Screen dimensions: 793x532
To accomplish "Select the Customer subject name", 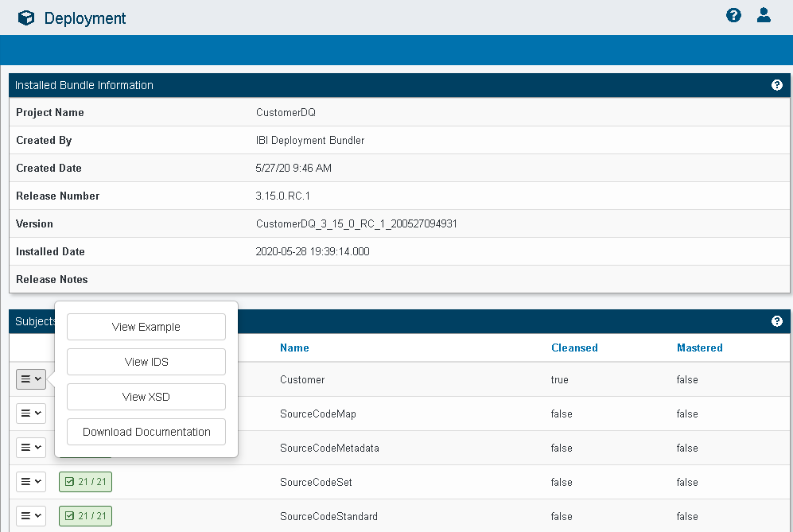I will coord(302,380).
